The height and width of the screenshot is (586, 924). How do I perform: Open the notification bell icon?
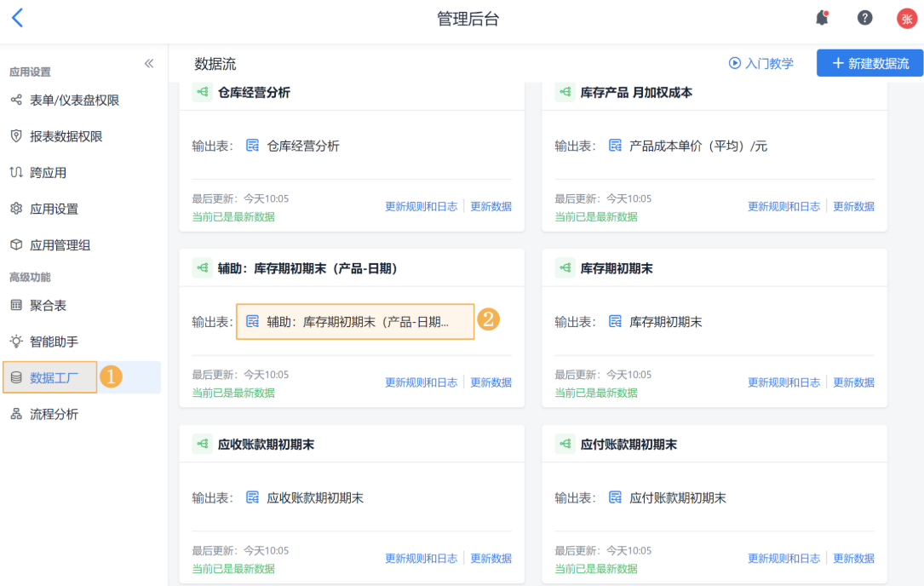pos(822,18)
